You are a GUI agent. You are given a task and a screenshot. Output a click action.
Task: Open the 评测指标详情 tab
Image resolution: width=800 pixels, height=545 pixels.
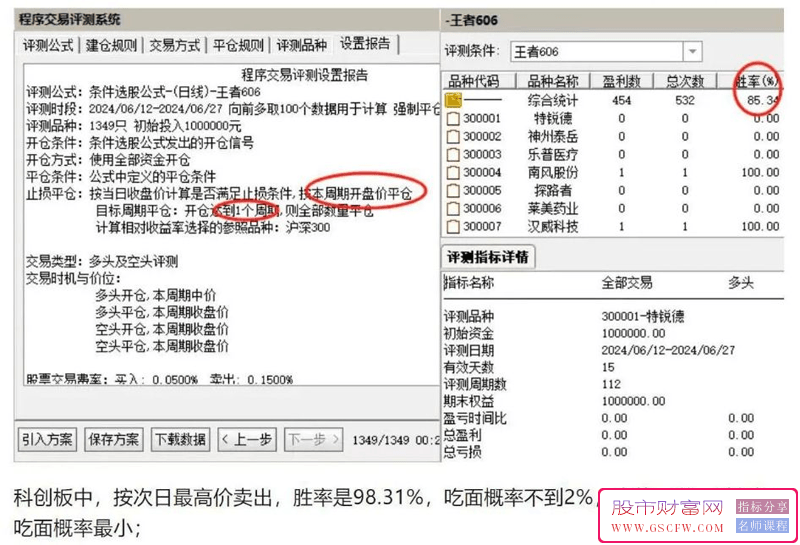[x=488, y=257]
